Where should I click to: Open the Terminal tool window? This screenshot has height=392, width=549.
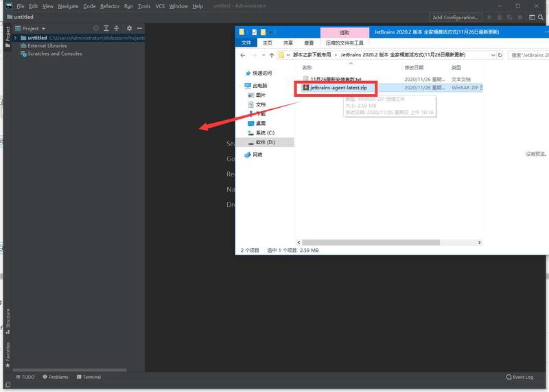[89, 377]
